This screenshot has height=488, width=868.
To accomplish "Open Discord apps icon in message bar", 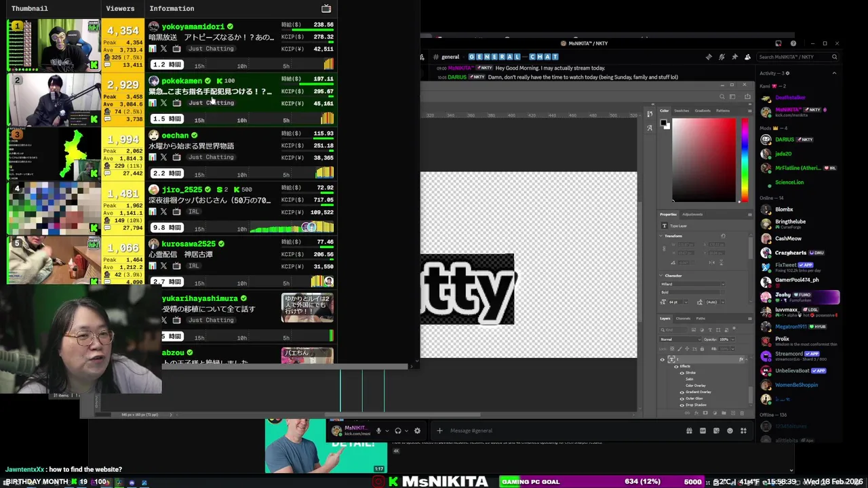I will point(743,430).
